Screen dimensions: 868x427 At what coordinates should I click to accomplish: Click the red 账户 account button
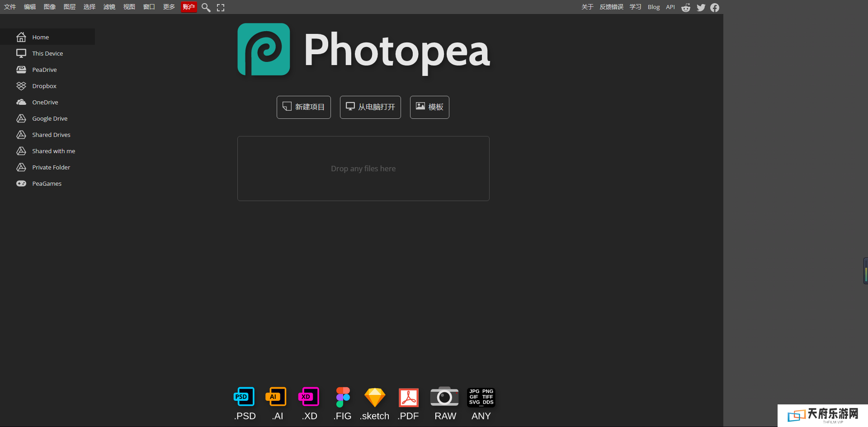click(189, 7)
